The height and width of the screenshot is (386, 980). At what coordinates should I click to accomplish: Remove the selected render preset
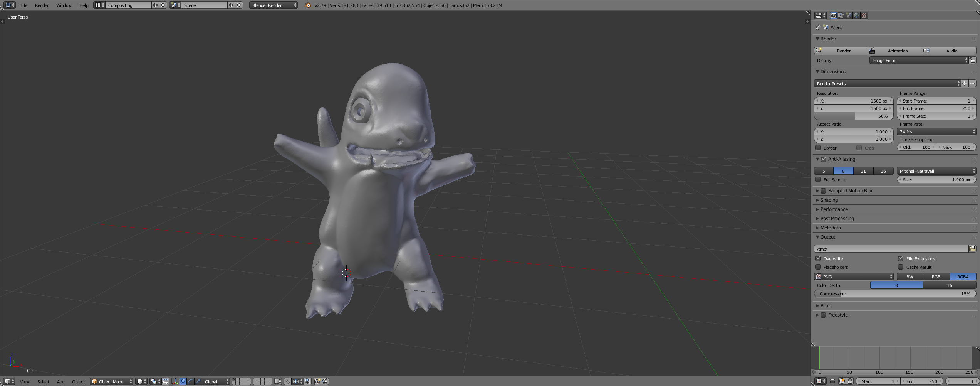coord(972,84)
